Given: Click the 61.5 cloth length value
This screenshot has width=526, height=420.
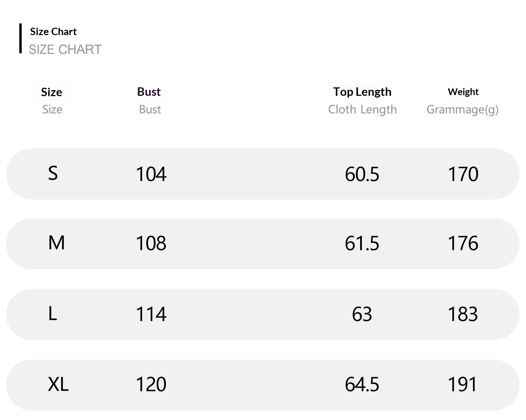Looking at the screenshot, I should [362, 243].
